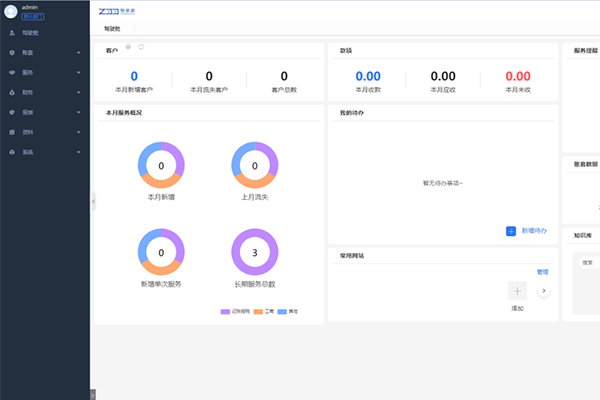Click the right arrow in 常用网站 panel

click(x=543, y=291)
